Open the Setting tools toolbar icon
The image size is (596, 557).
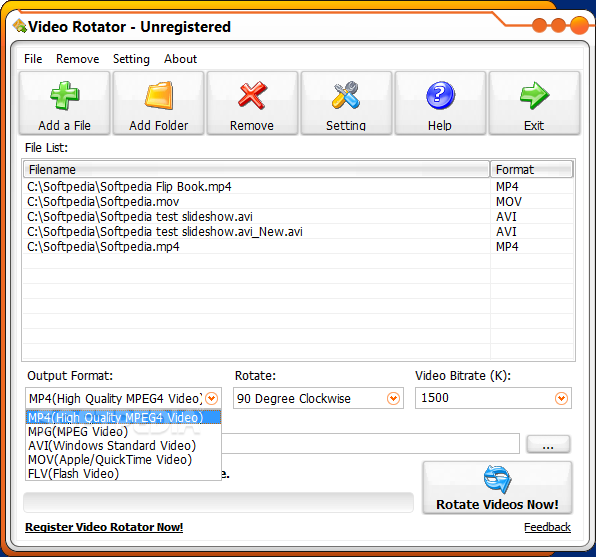tap(346, 95)
